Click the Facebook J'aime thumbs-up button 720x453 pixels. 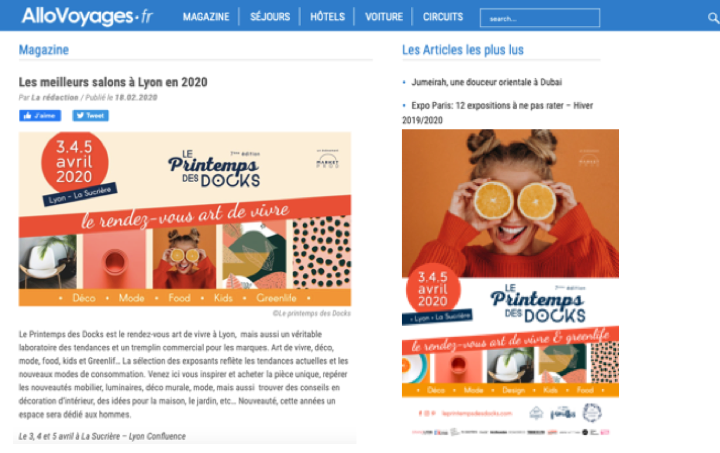tap(40, 116)
